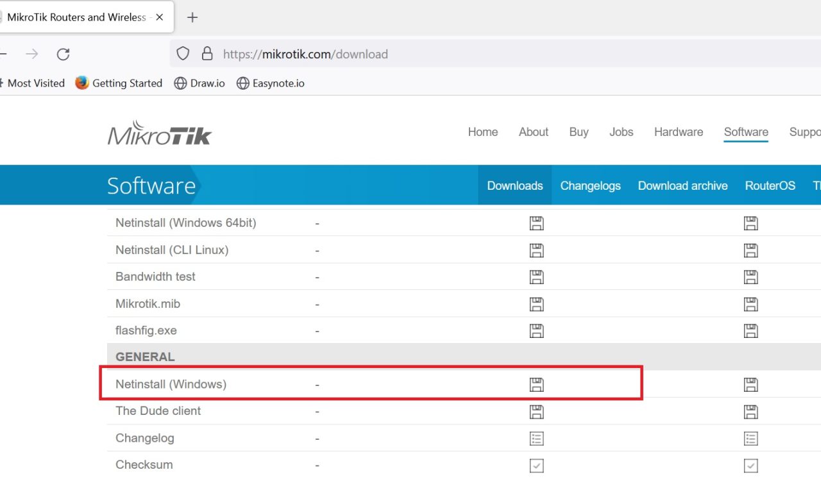This screenshot has width=821, height=504.
Task: Toggle tracking protection shield in address bar
Action: tap(183, 53)
